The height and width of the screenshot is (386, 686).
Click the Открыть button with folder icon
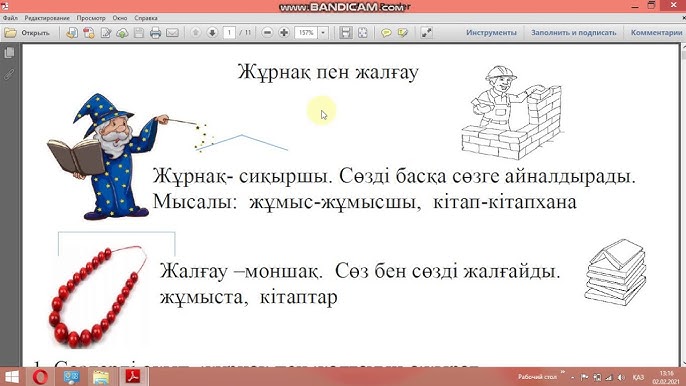[27, 33]
